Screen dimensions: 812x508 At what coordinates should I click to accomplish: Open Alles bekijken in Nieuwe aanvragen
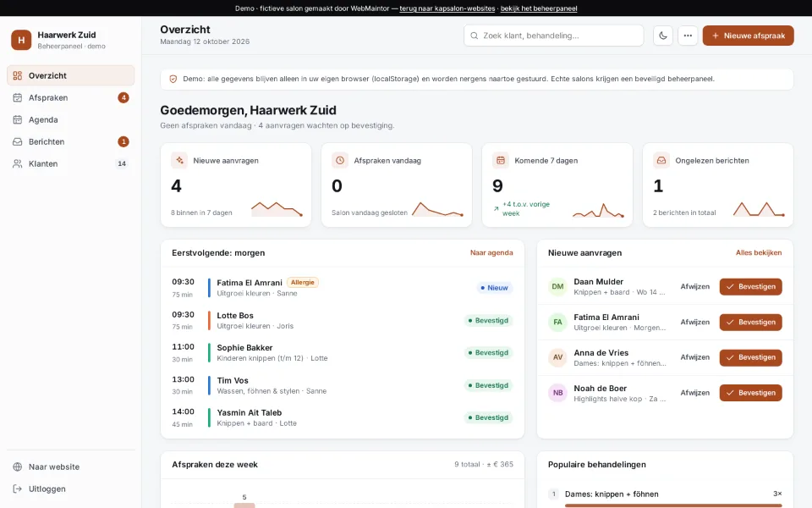(759, 253)
